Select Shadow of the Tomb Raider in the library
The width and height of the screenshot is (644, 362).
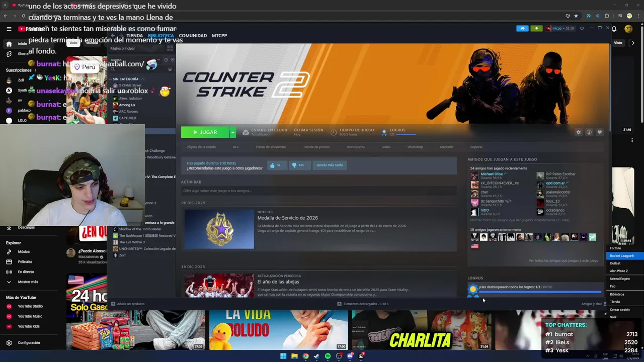[140, 229]
